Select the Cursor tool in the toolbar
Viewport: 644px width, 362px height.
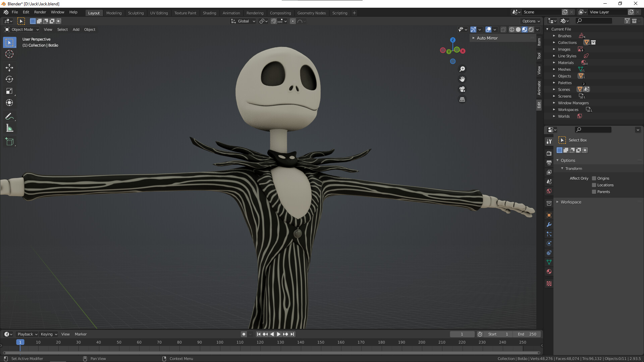[9, 54]
